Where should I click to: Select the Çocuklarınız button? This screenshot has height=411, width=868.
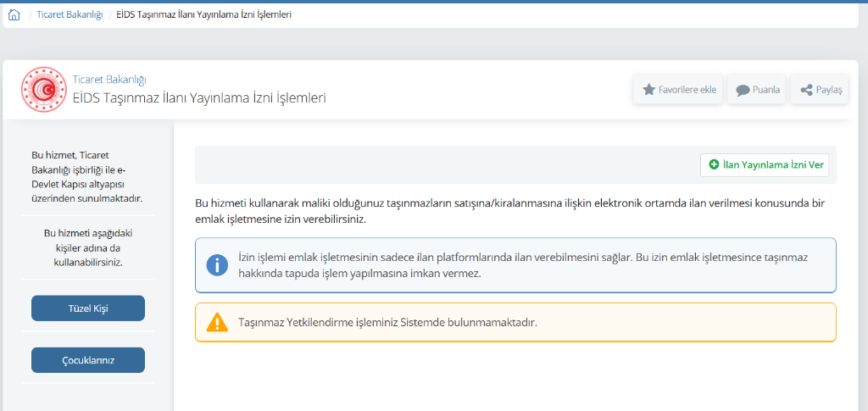point(88,360)
